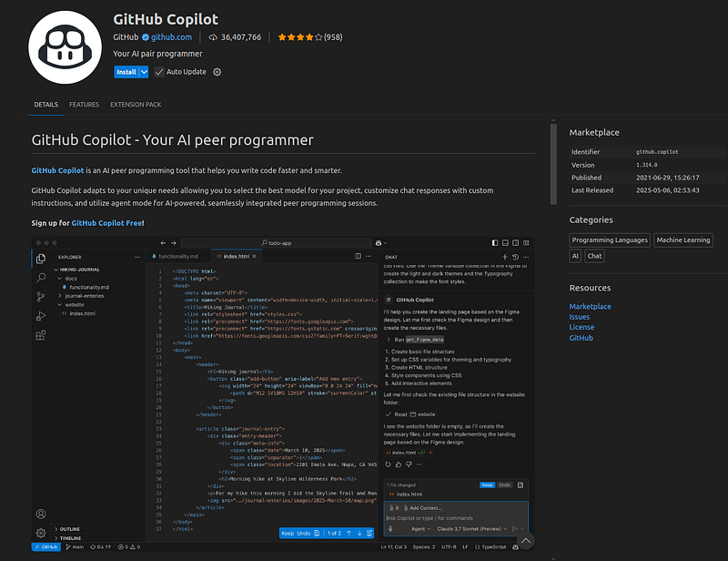Open the github.com publisher link
The height and width of the screenshot is (561, 728).
[171, 37]
